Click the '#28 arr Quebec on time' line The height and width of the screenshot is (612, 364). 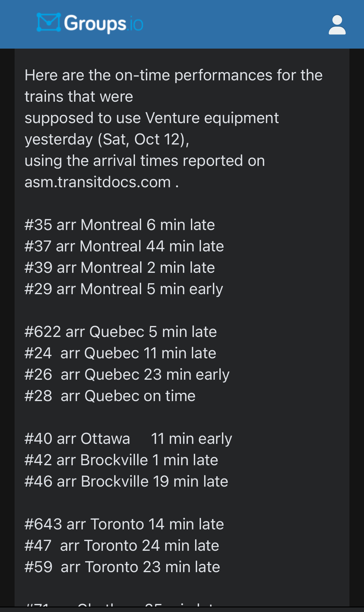[x=110, y=396]
